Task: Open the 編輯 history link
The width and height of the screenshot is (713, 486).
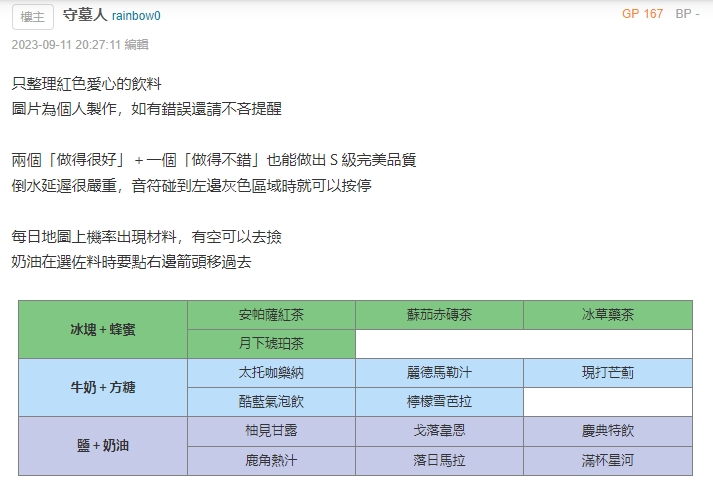Action: click(x=137, y=45)
